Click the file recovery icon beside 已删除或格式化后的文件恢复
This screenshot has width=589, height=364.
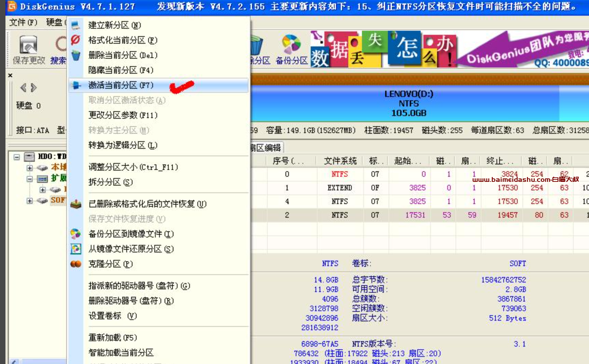coord(76,204)
